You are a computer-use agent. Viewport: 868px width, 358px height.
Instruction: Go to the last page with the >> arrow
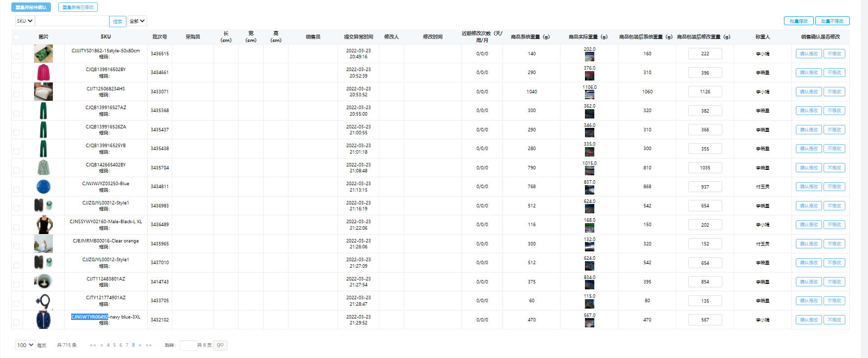(149, 345)
